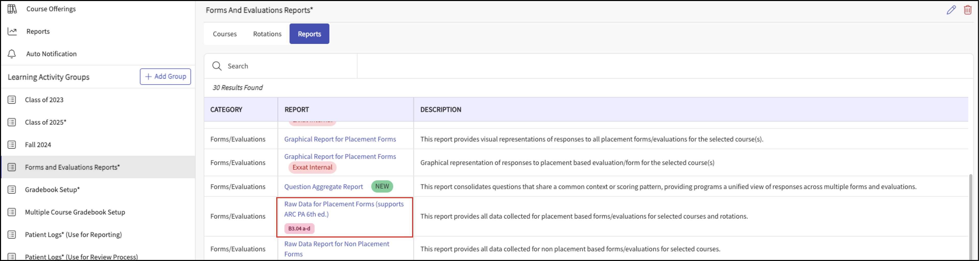The image size is (980, 261).
Task: Click the reports table vertical scrollbar
Action: point(971,217)
